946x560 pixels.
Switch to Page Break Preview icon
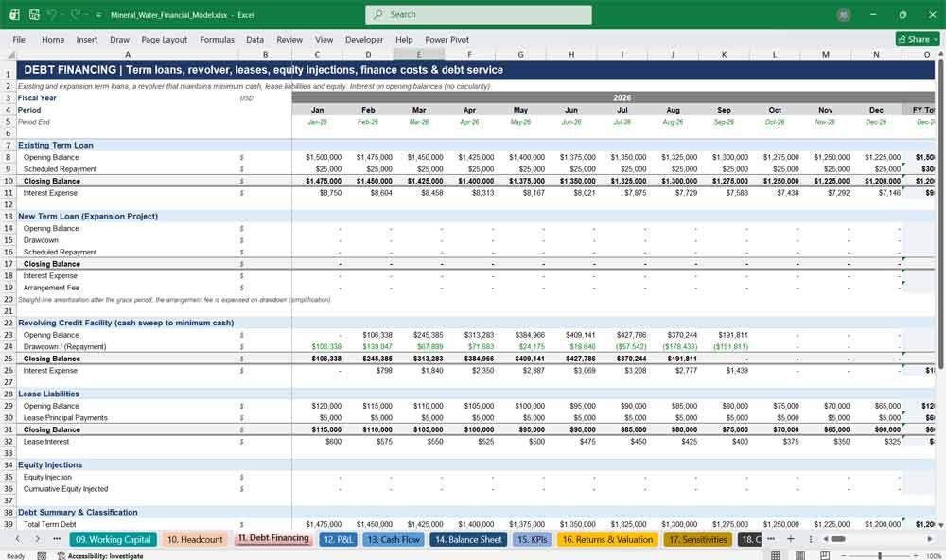[x=824, y=555]
